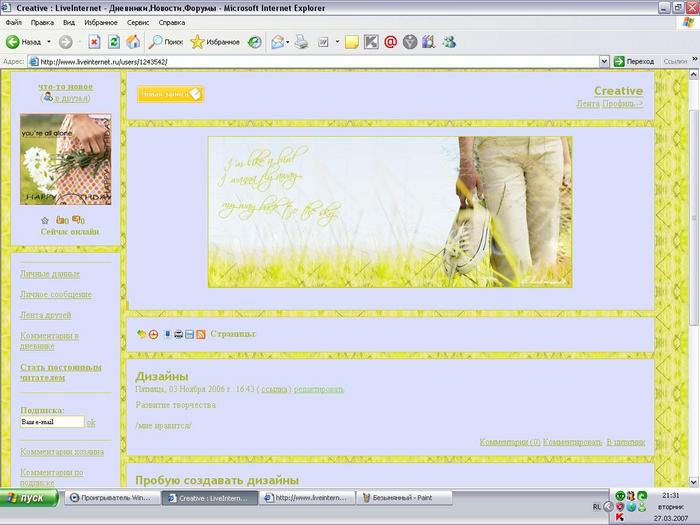Open the Правка menu

coord(42,22)
